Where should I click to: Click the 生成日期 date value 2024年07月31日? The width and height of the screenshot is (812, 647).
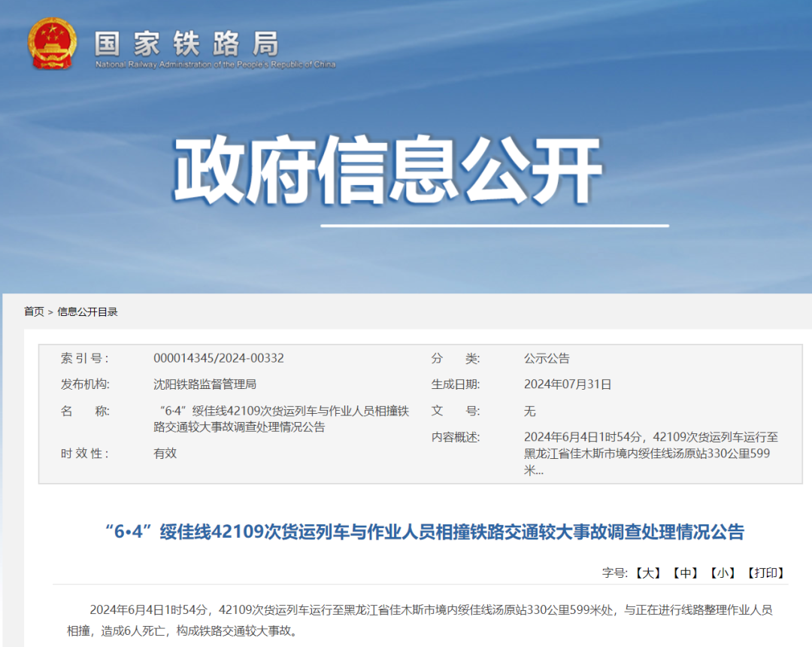[568, 384]
